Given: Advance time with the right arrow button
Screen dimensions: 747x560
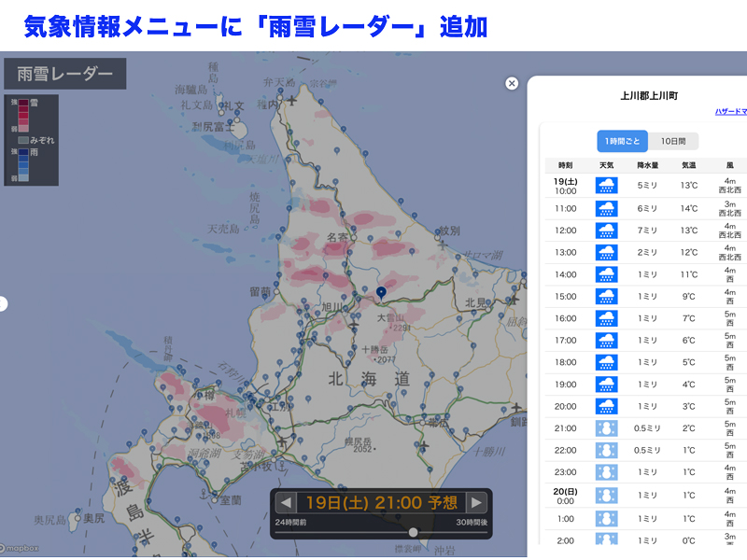Looking at the screenshot, I should point(476,502).
